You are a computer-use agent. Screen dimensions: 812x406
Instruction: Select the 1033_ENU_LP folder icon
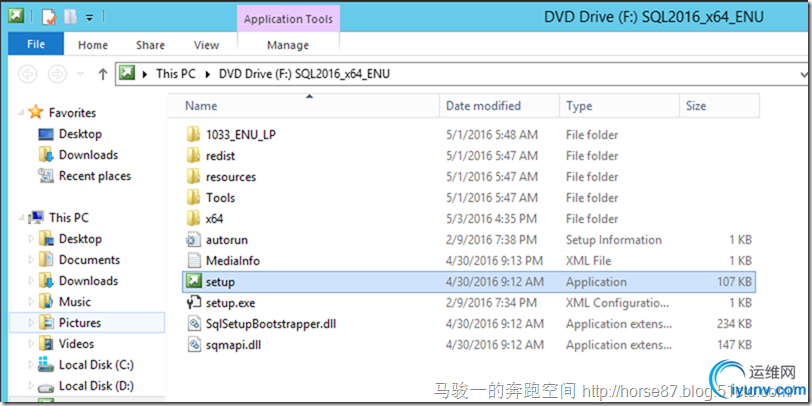coord(193,135)
